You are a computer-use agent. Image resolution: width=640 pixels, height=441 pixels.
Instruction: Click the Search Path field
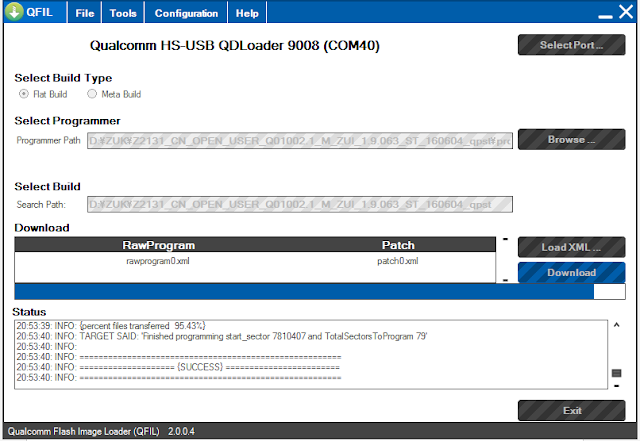pyautogui.click(x=300, y=204)
